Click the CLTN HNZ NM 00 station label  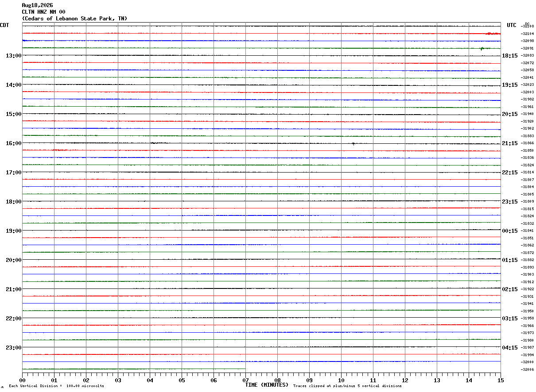point(43,12)
